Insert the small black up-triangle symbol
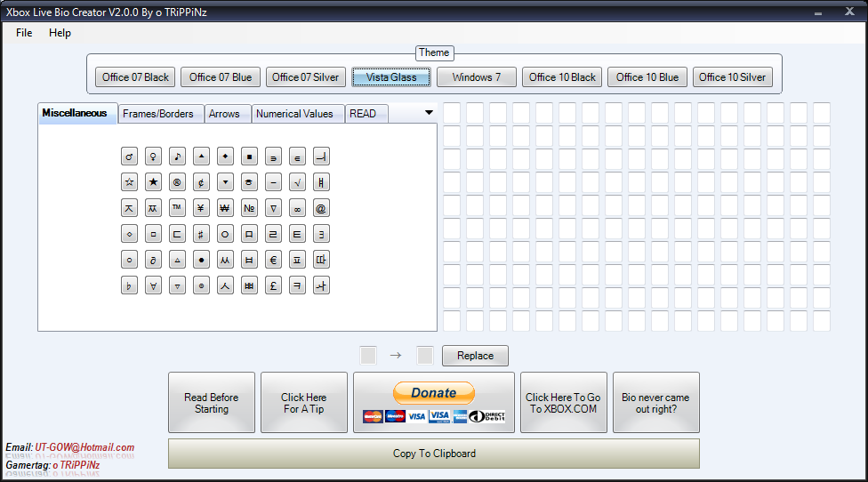 (x=201, y=157)
